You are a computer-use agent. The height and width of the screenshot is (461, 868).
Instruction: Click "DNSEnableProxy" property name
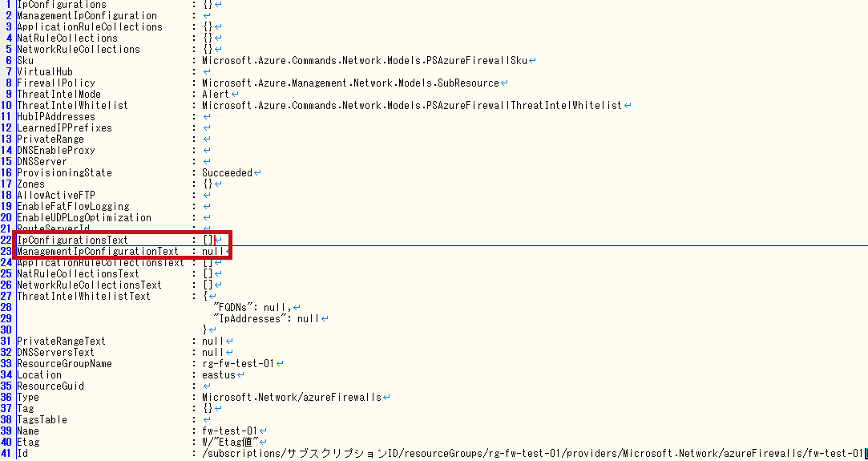(56, 151)
